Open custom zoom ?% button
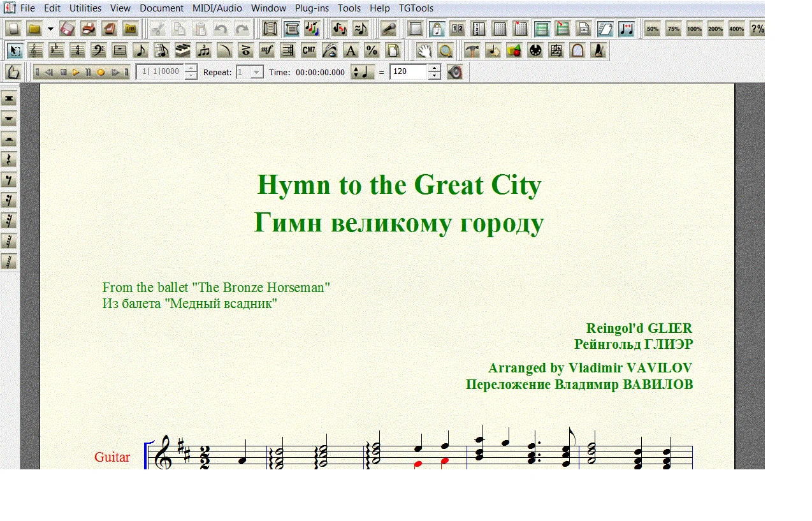 coord(757,29)
